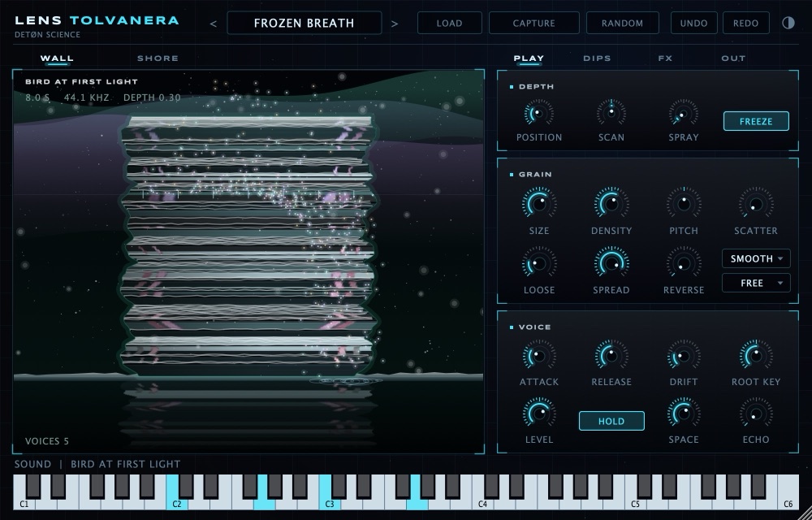Click the Level knob

coord(538,414)
